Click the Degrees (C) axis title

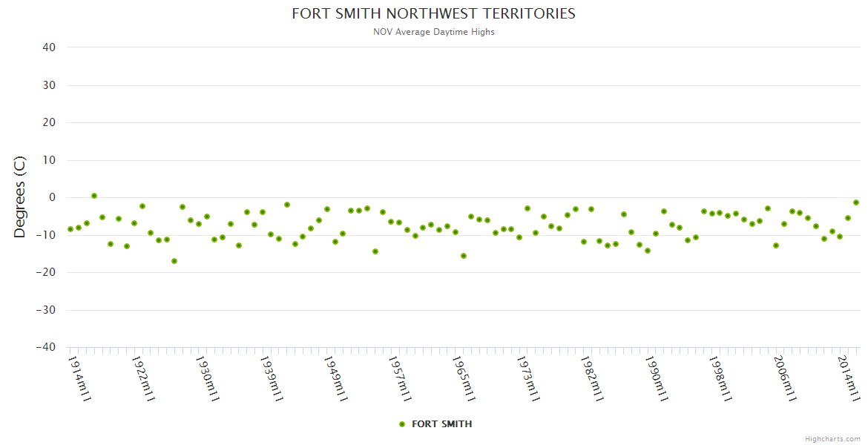(20, 197)
